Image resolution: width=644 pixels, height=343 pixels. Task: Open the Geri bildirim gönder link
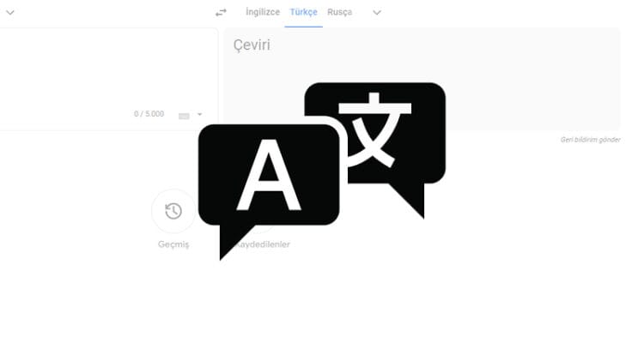pos(590,140)
